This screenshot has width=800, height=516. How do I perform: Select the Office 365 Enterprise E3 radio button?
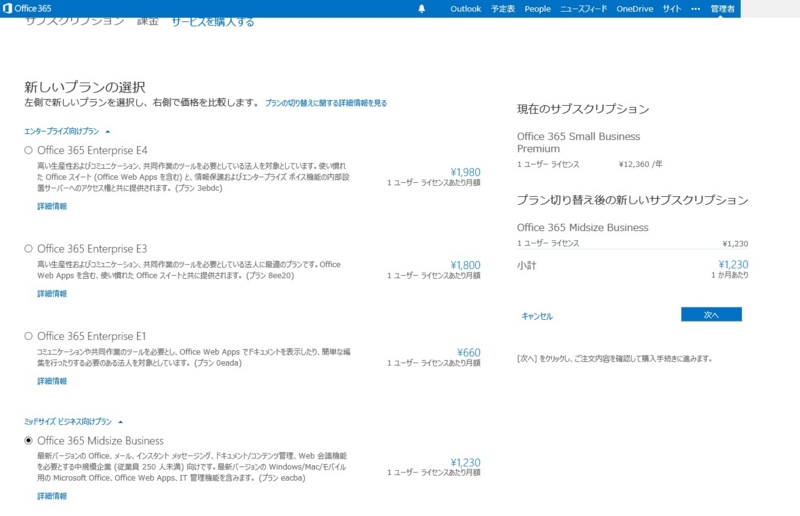tap(29, 249)
